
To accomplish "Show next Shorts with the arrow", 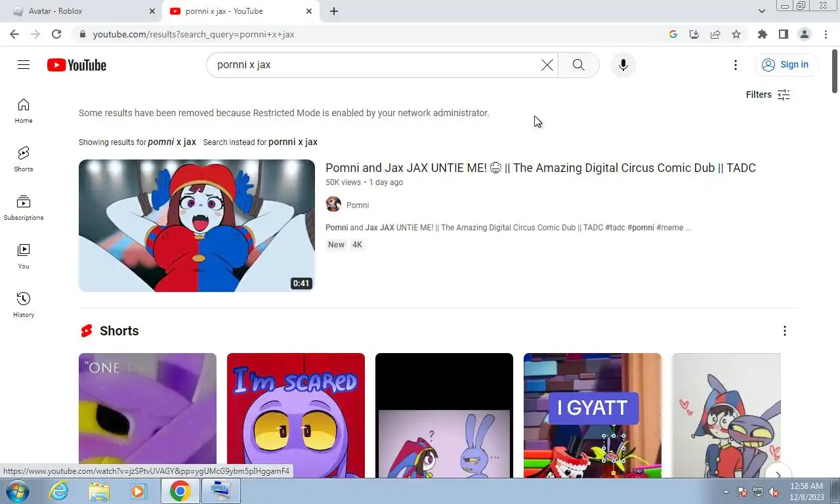I will pyautogui.click(x=778, y=475).
